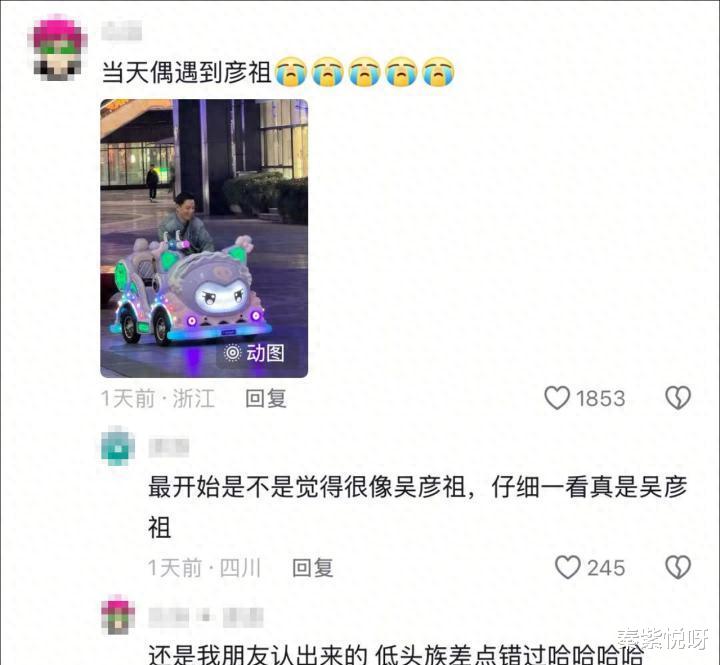Open the teal avatar of Sichuan replier
720x665 pixels.
(118, 446)
